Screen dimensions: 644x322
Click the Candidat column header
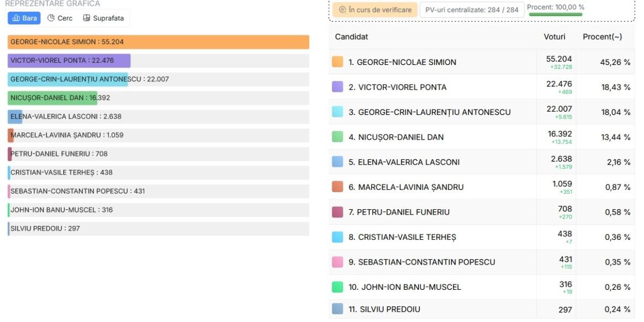point(352,36)
